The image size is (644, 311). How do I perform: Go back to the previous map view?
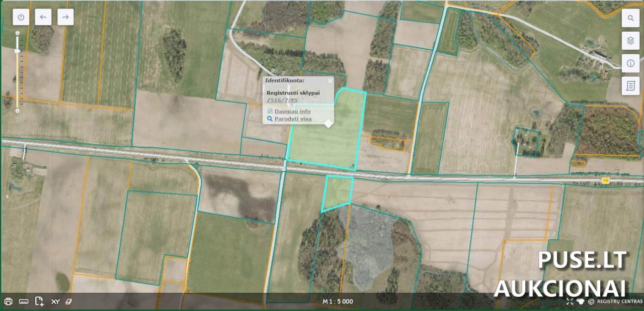tap(43, 17)
